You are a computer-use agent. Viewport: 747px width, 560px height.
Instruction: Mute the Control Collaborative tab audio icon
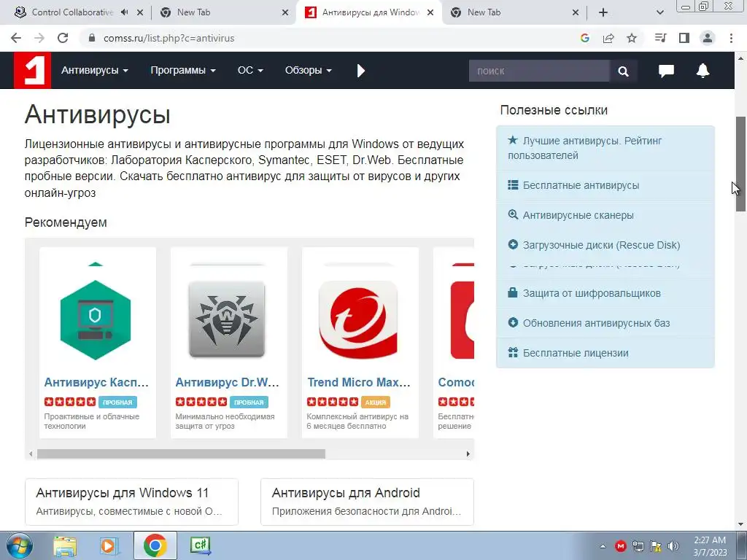coord(124,12)
